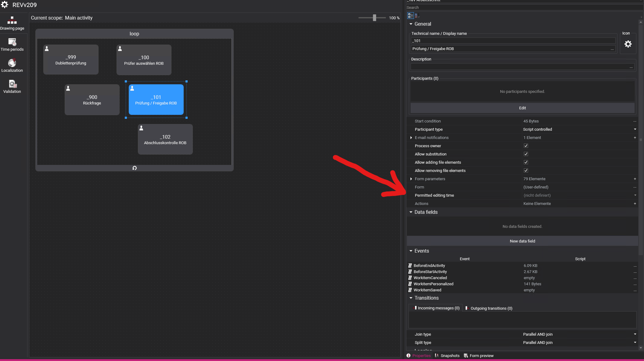Adjust the zoom slider handle
The width and height of the screenshot is (644, 361).
tap(374, 18)
